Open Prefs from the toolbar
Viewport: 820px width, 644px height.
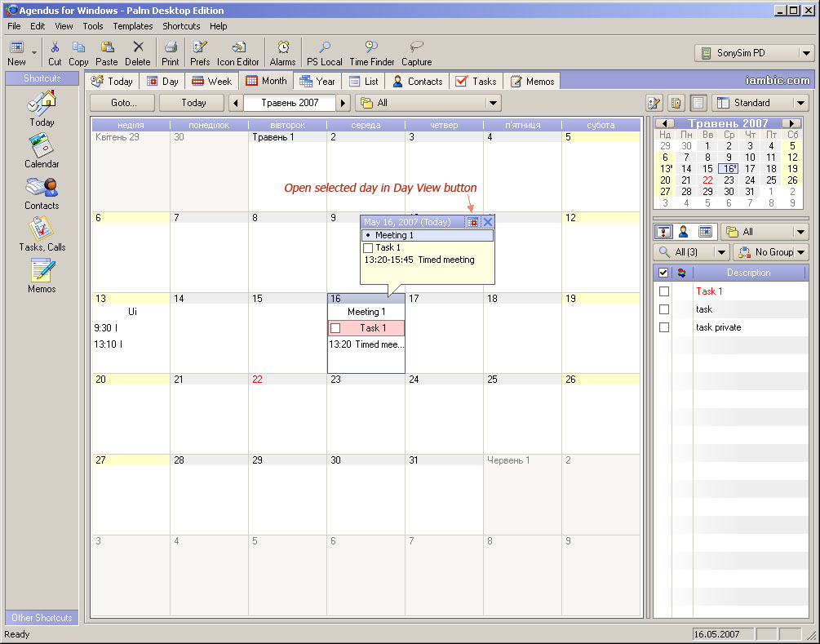[x=200, y=53]
